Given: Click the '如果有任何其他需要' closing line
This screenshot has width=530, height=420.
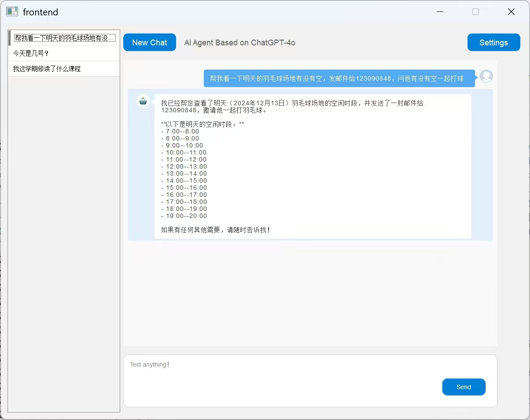Looking at the screenshot, I should click(x=215, y=230).
